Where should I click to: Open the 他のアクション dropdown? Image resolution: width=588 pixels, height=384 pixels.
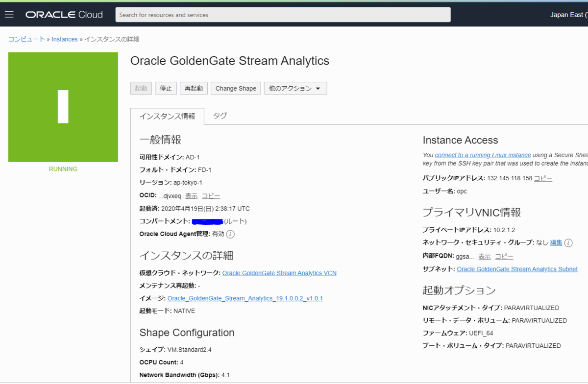click(295, 88)
